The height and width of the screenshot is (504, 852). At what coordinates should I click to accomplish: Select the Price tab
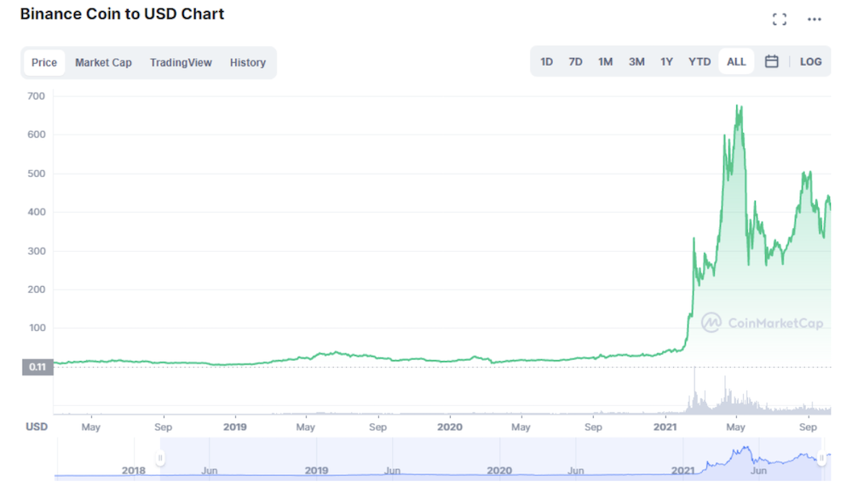coord(44,62)
